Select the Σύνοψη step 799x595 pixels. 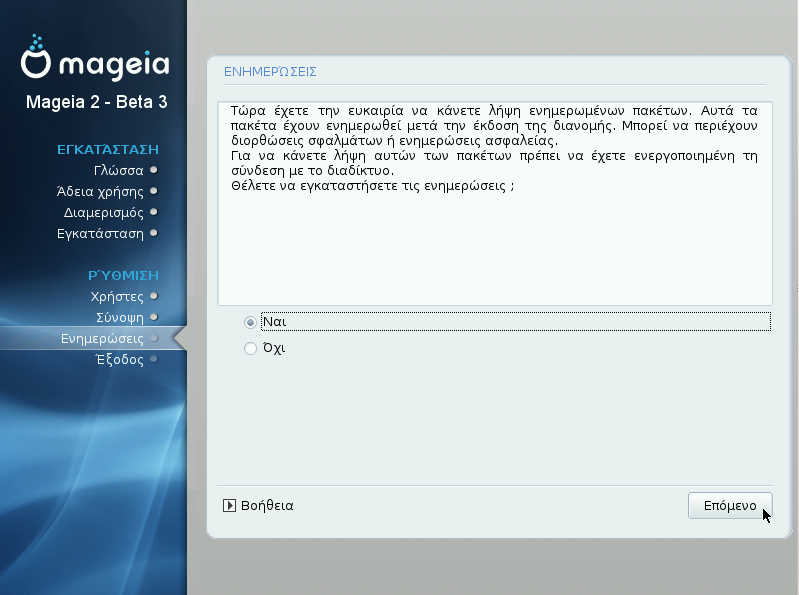(x=120, y=317)
